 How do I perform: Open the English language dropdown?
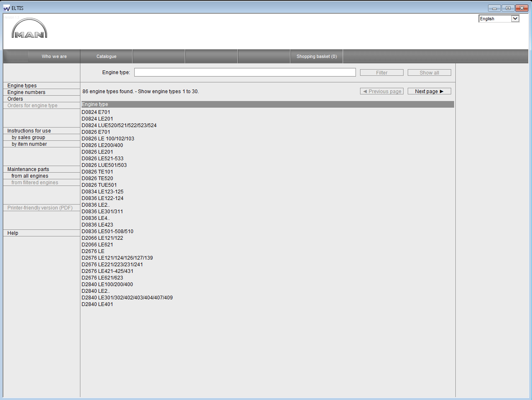click(499, 19)
